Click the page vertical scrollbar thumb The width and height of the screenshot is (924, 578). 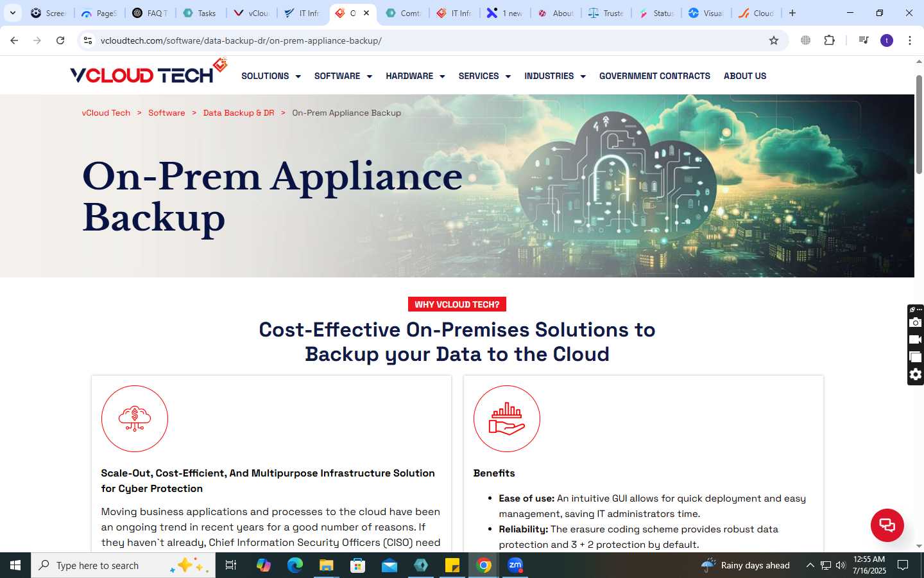tap(919, 124)
